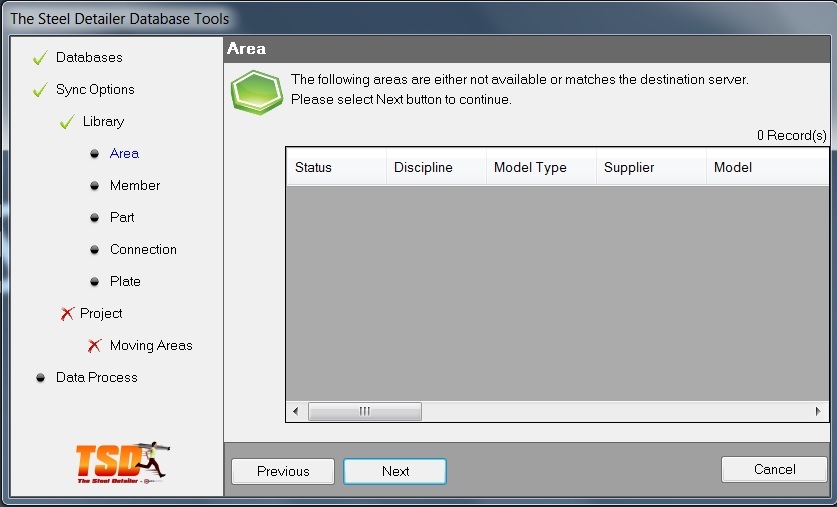Viewport: 837px width, 507px height.
Task: Click bullet icon beside Part
Action: click(x=94, y=218)
